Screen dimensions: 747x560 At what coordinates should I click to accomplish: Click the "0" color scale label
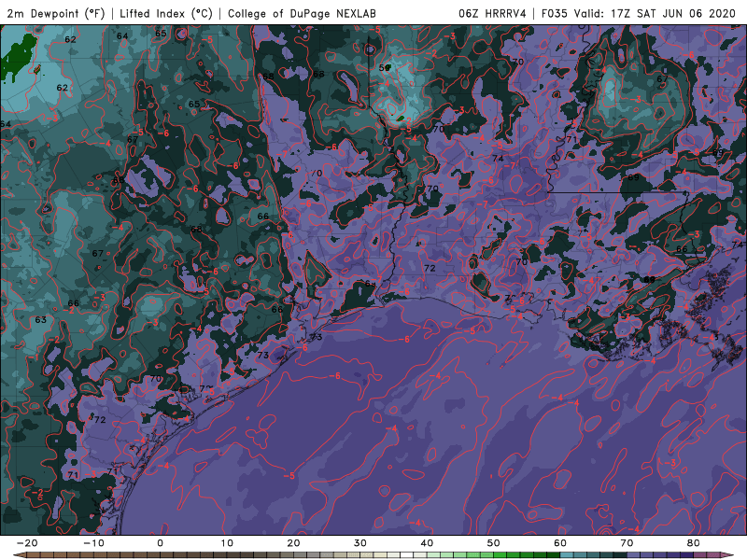click(160, 543)
